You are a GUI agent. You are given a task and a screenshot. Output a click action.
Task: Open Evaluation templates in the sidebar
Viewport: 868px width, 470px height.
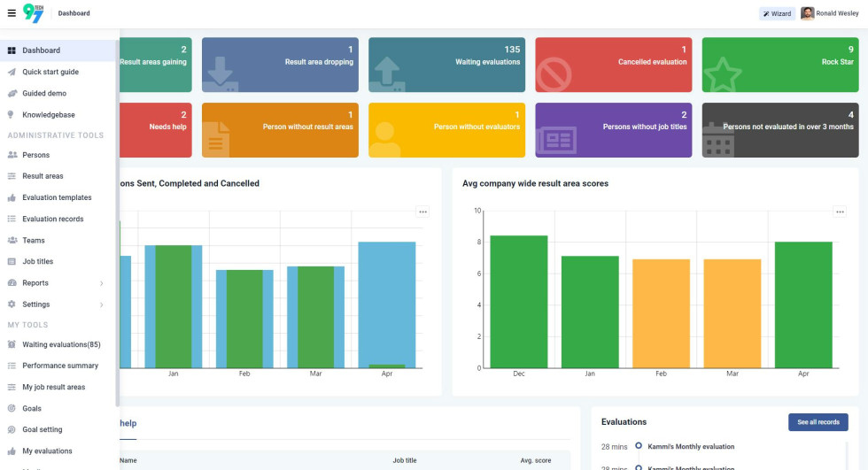[57, 197]
